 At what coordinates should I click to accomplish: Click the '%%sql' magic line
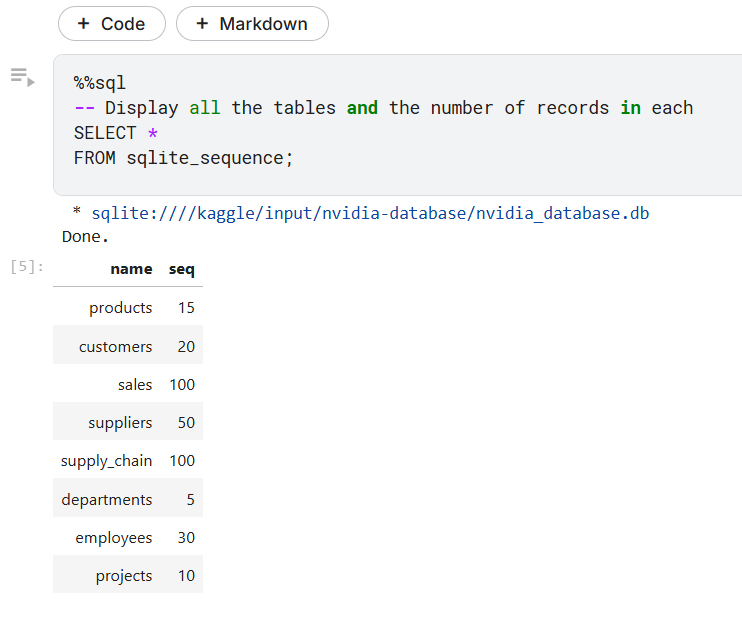(100, 83)
